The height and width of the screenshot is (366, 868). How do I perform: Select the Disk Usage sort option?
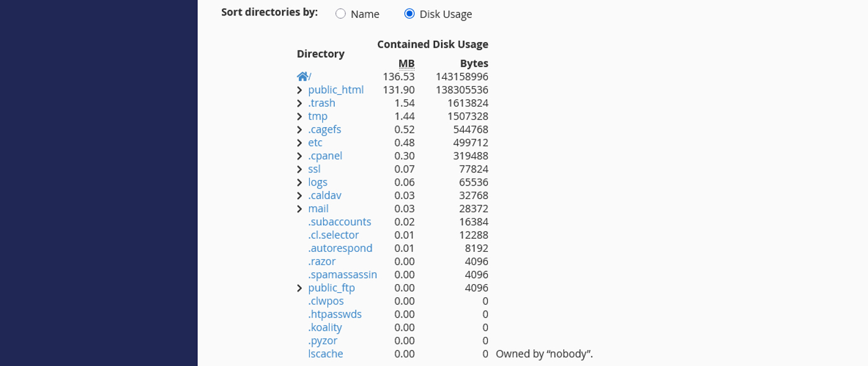409,14
